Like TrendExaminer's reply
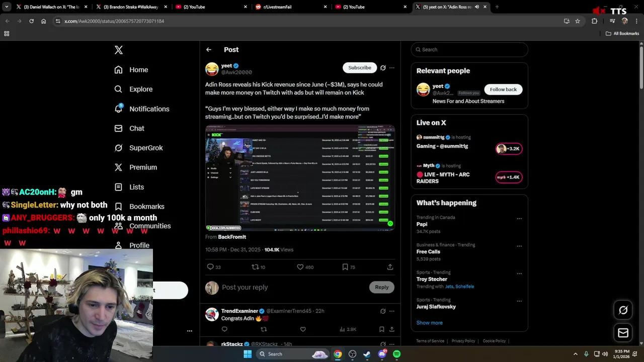This screenshot has width=644, height=362. click(x=303, y=329)
